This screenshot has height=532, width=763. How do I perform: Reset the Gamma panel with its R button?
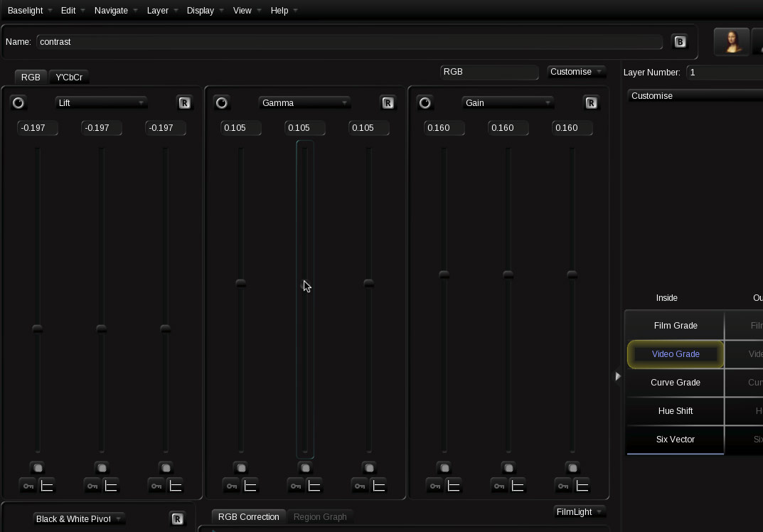point(388,103)
